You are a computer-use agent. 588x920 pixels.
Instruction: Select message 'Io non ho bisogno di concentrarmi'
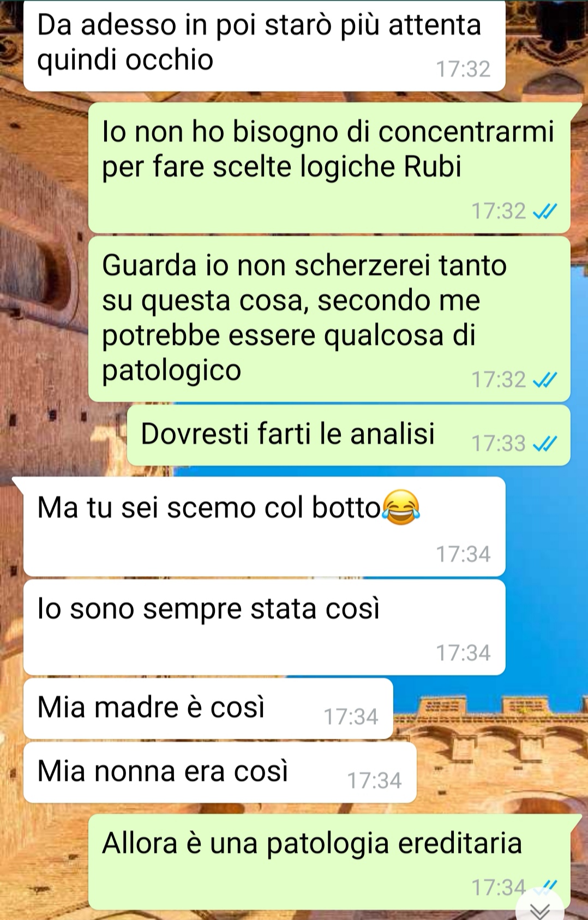coord(329,168)
